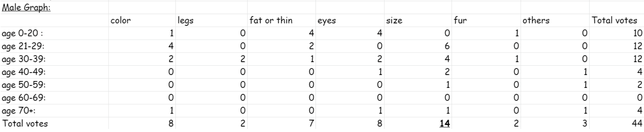The width and height of the screenshot is (644, 132).
Task: Click the 'age 0-20 :' row label
Action: 23,33
